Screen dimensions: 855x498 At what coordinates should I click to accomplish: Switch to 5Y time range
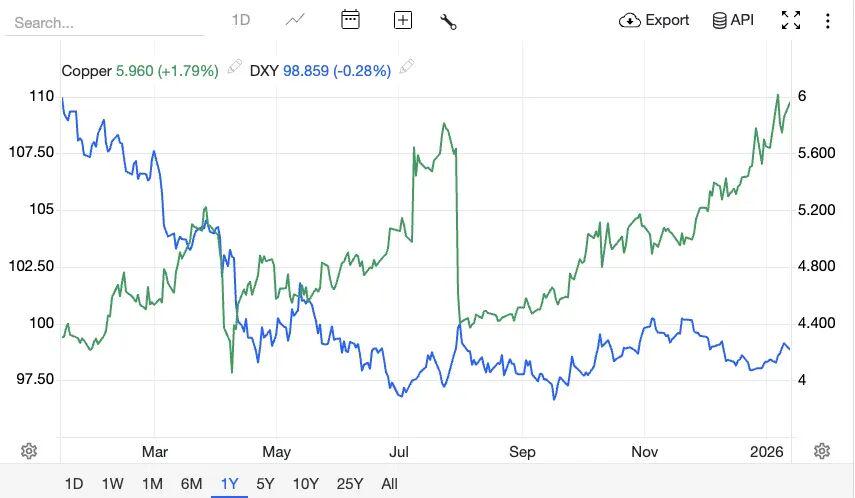click(x=265, y=484)
